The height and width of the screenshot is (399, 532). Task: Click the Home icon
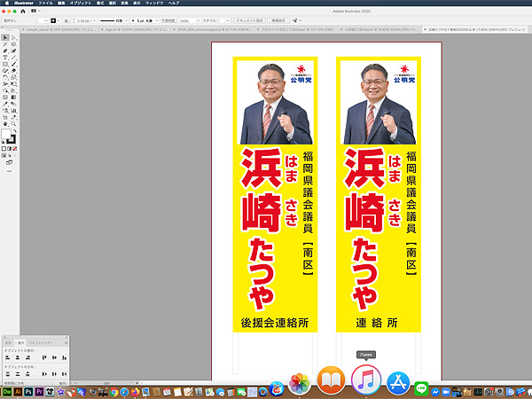point(23,12)
